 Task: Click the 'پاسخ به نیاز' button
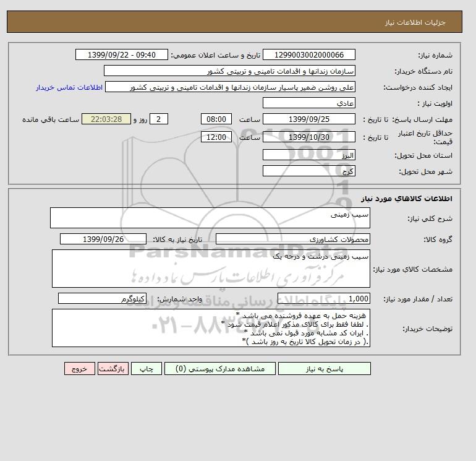pos(324,369)
